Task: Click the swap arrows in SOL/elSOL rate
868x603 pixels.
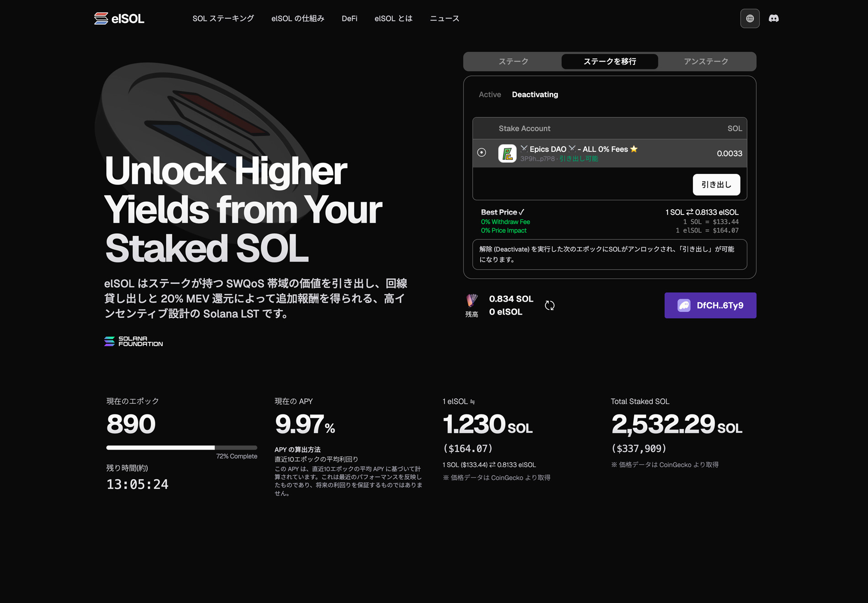Action: tap(689, 212)
